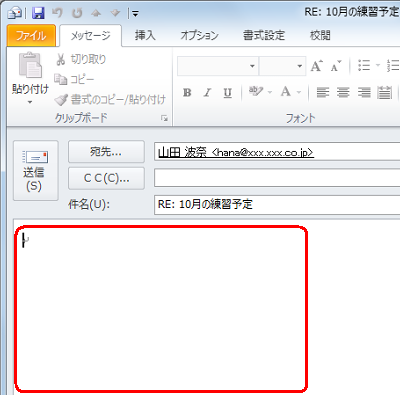This screenshot has width=400, height=395.
Task: Open the 書式設定 ribbon tab
Action: [x=264, y=35]
